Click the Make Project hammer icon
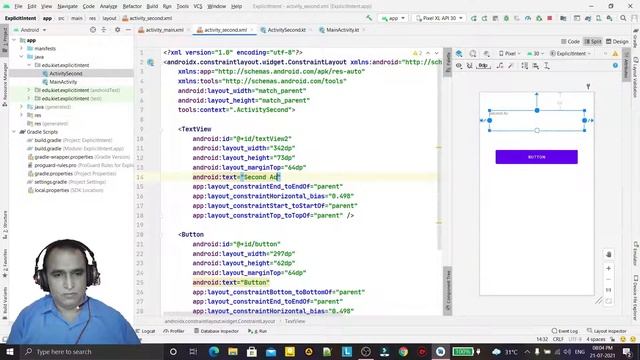This screenshot has width=640, height=360. (369, 18)
